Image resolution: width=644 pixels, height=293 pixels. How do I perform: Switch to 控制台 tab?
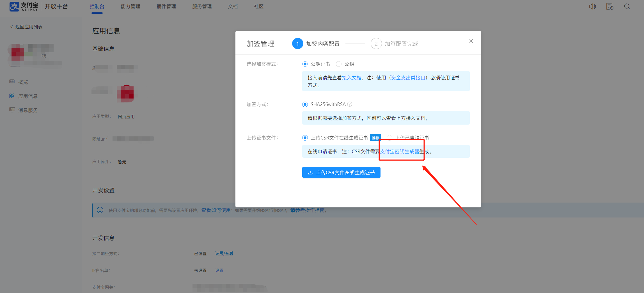97,6
